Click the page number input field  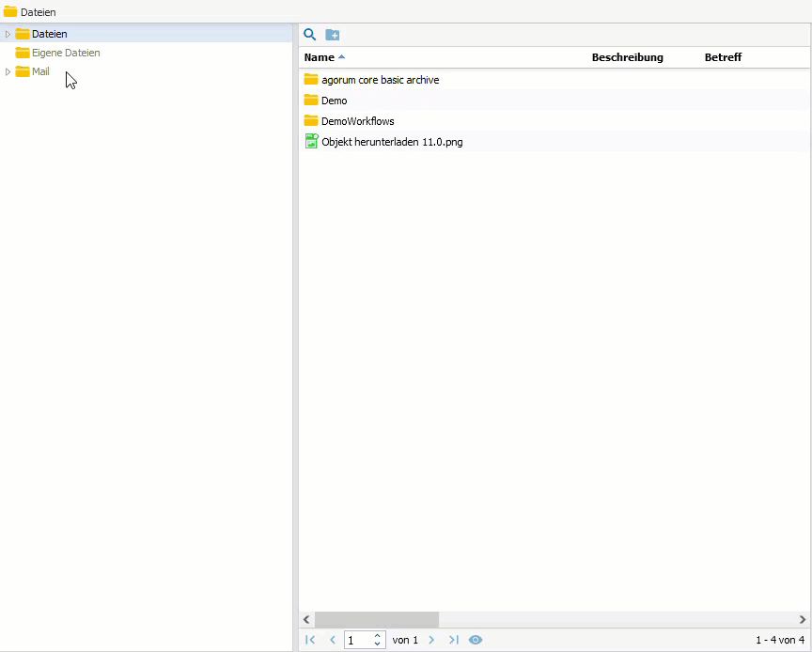point(358,640)
